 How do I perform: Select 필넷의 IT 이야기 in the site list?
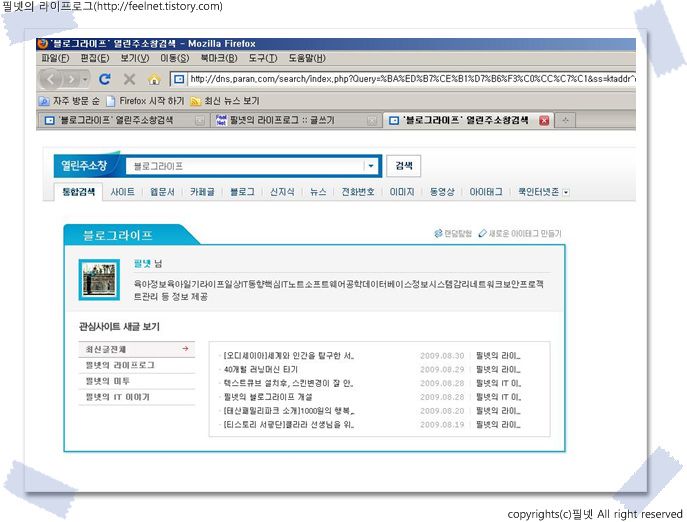(x=137, y=397)
